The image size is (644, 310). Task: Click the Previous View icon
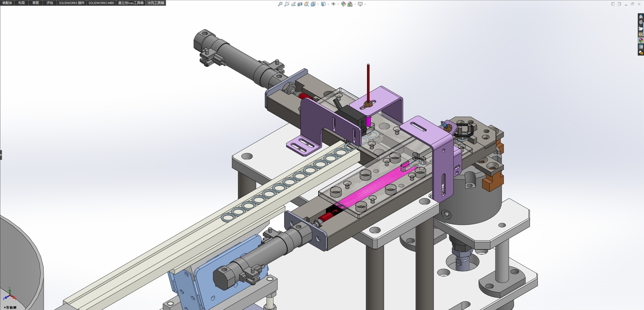[293, 4]
